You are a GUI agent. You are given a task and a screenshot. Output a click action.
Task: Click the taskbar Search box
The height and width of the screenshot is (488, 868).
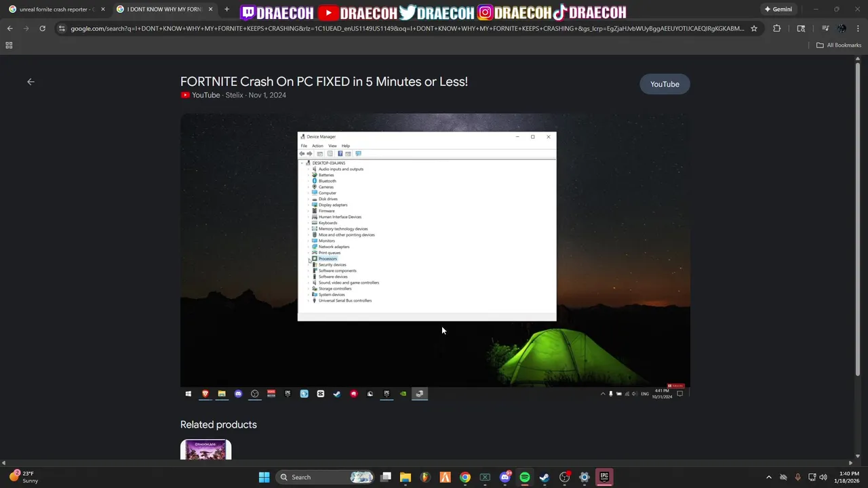[x=325, y=477]
